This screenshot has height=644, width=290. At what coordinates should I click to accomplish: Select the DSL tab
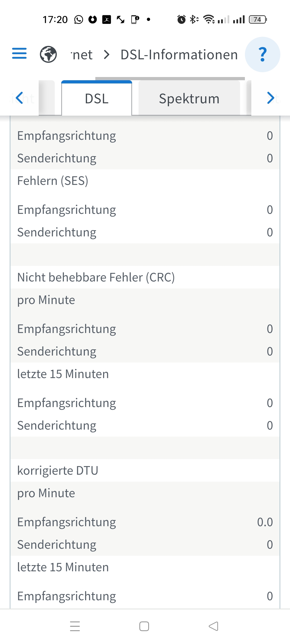(97, 98)
